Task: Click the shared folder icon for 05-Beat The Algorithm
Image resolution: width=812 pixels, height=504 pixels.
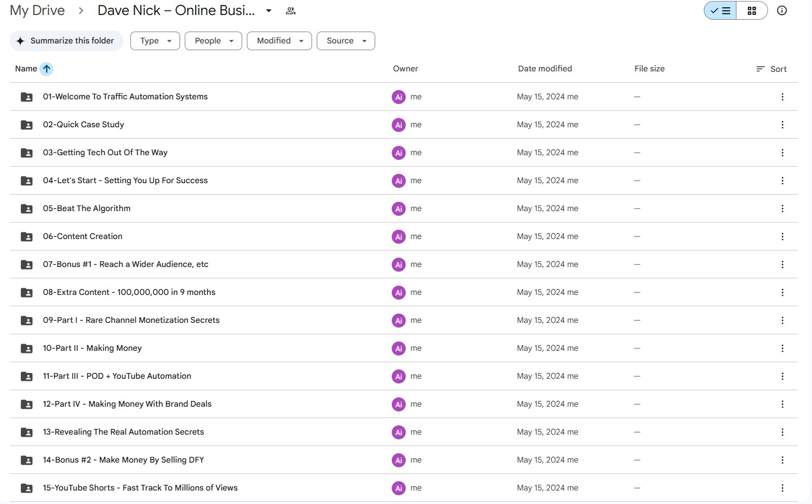Action: pos(26,209)
